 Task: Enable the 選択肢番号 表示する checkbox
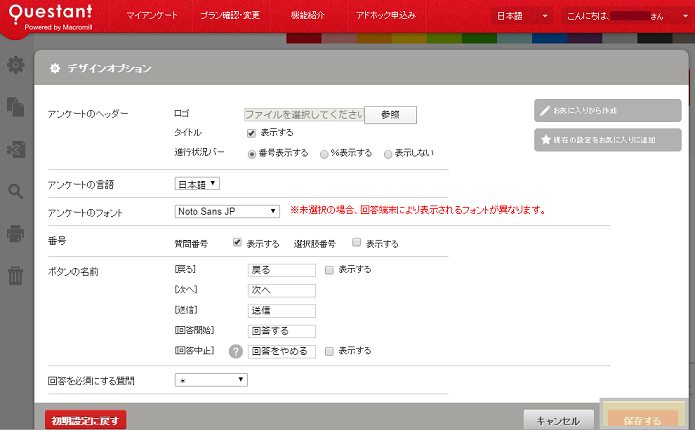[357, 243]
